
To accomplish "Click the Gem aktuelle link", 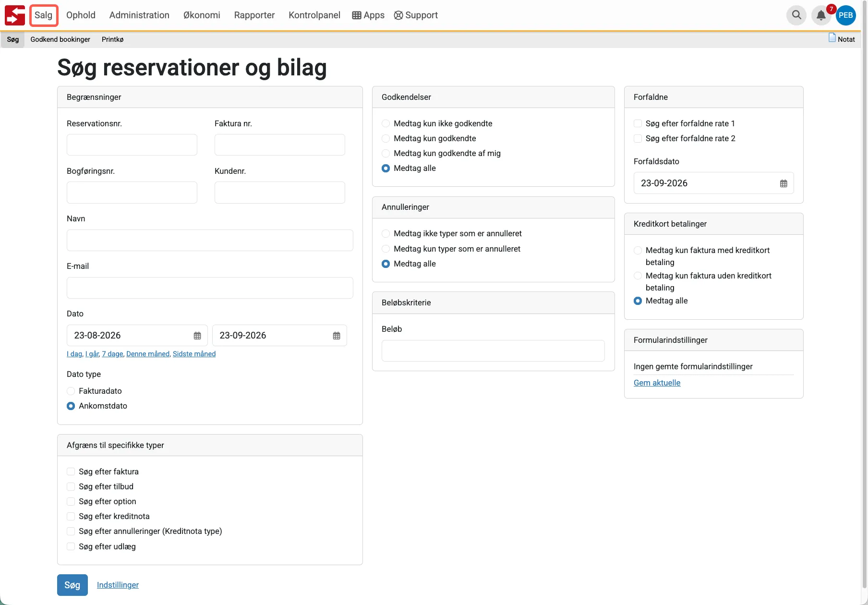I will tap(657, 383).
